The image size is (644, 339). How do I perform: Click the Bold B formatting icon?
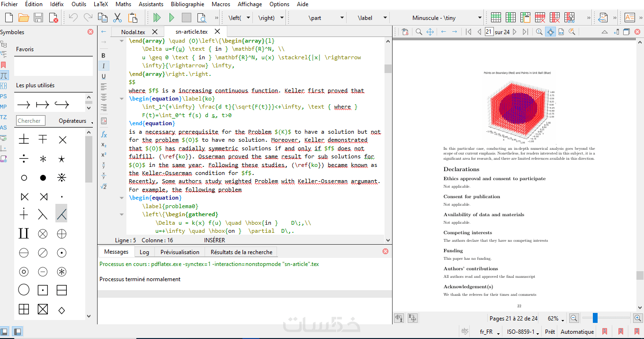pyautogui.click(x=104, y=55)
